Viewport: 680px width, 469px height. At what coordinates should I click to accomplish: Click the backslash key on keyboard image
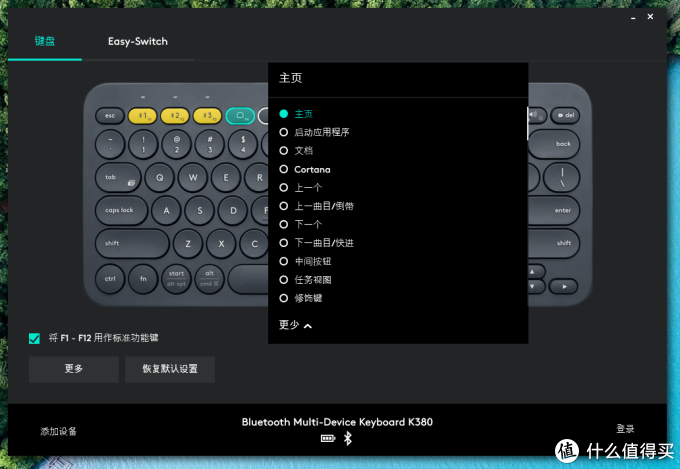pyautogui.click(x=562, y=177)
